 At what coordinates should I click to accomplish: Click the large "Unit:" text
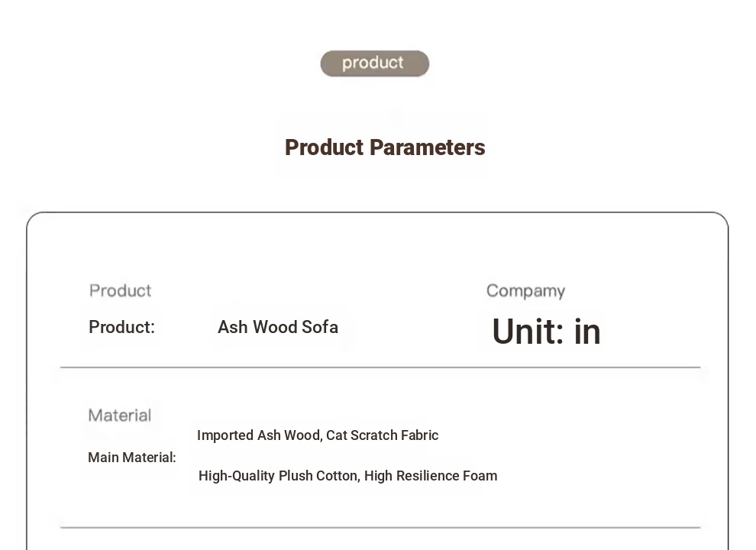[528, 332]
